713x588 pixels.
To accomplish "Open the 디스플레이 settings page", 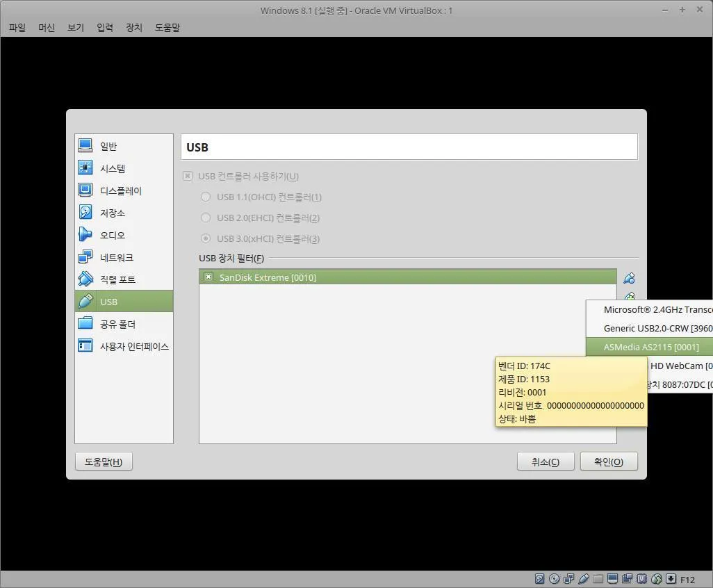I will (118, 190).
